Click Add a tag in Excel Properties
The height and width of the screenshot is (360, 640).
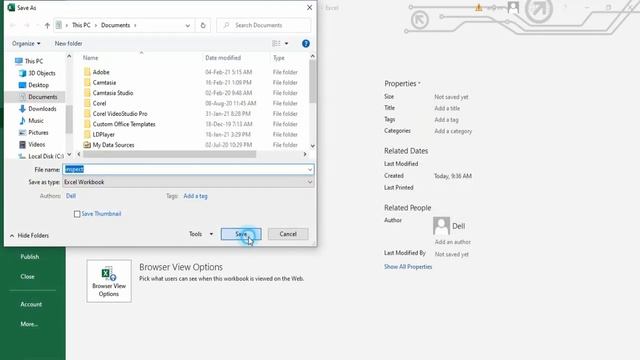[x=446, y=120]
